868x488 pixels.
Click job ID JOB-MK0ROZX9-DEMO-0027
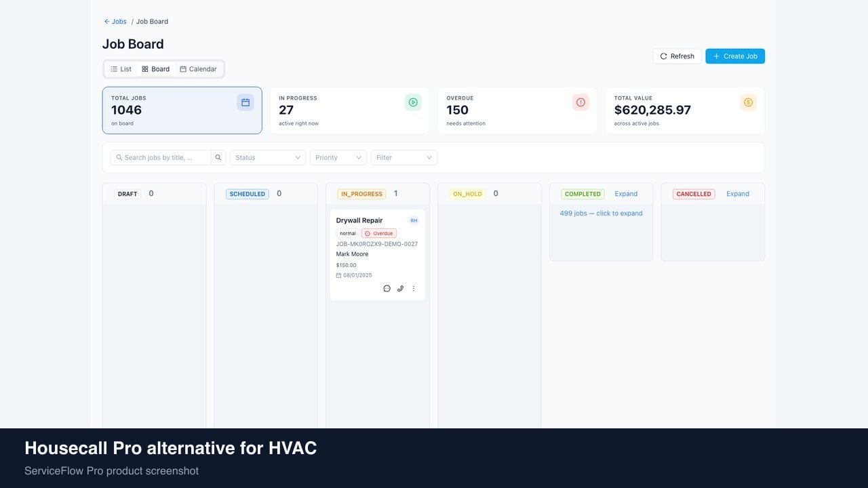pos(377,244)
